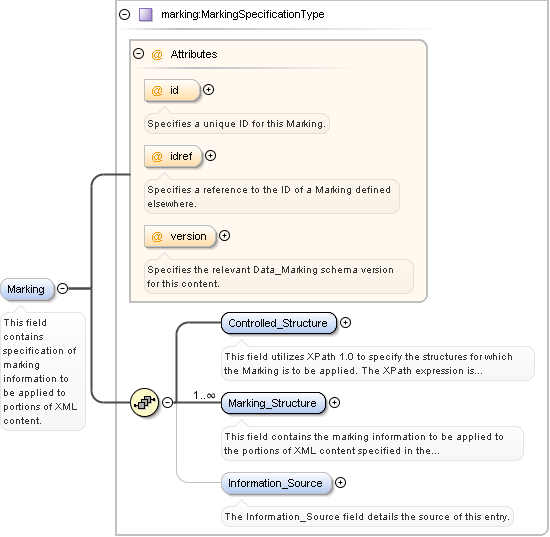Collapse the Marking element node
Screen dimensions: 550x537
(x=62, y=289)
